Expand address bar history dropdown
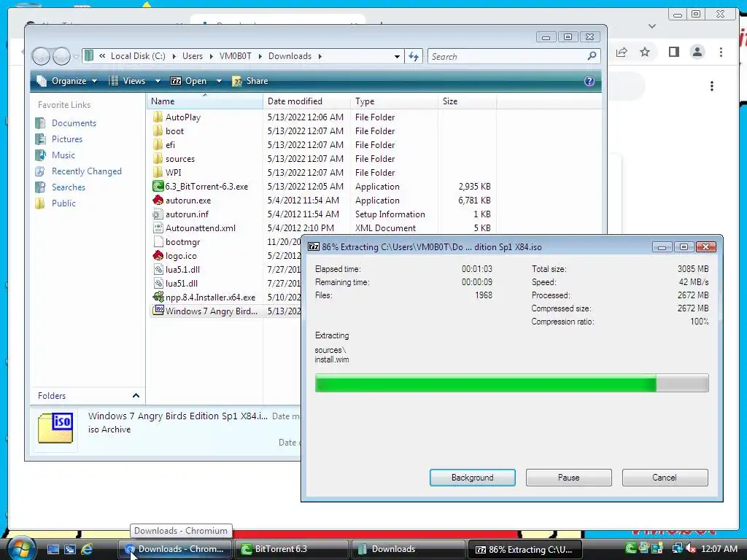This screenshot has height=560, width=747. pos(397,56)
